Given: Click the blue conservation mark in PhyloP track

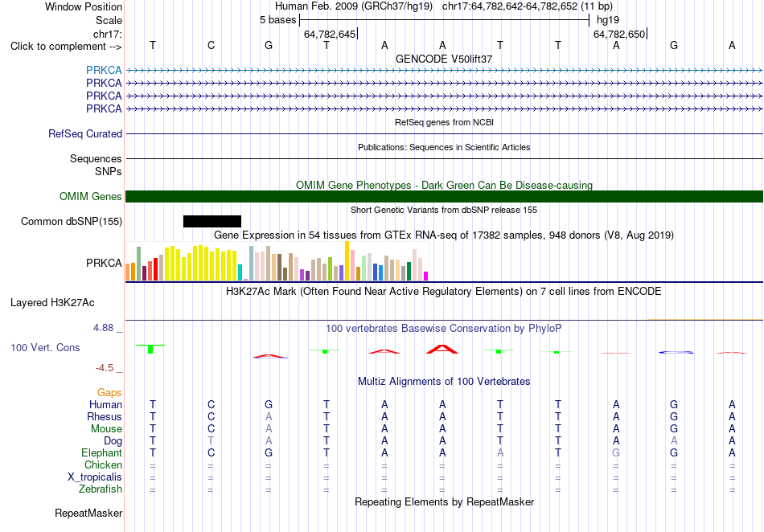Looking at the screenshot, I should 676,352.
